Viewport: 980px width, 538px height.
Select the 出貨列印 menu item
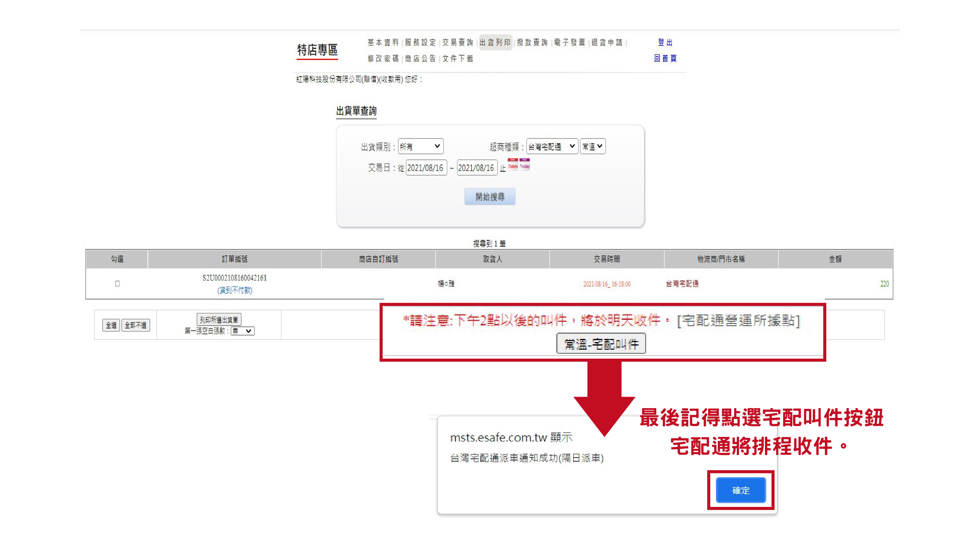[495, 42]
